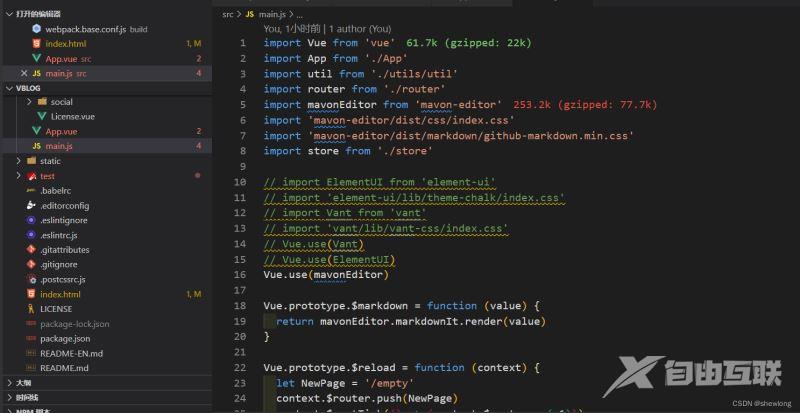Image resolution: width=800 pixels, height=413 pixels.
Task: Click the webpack icon beside webpack.base.conf.js
Action: [x=36, y=29]
